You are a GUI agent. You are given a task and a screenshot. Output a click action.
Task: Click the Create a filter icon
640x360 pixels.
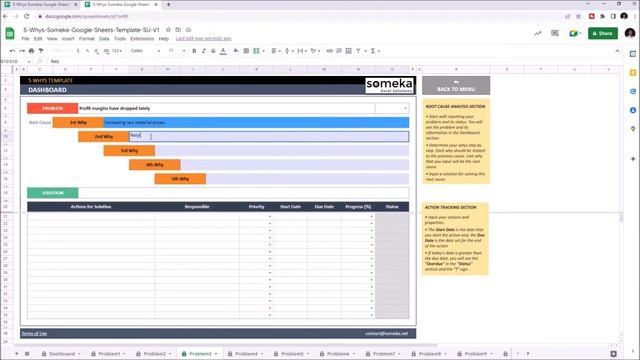[358, 51]
